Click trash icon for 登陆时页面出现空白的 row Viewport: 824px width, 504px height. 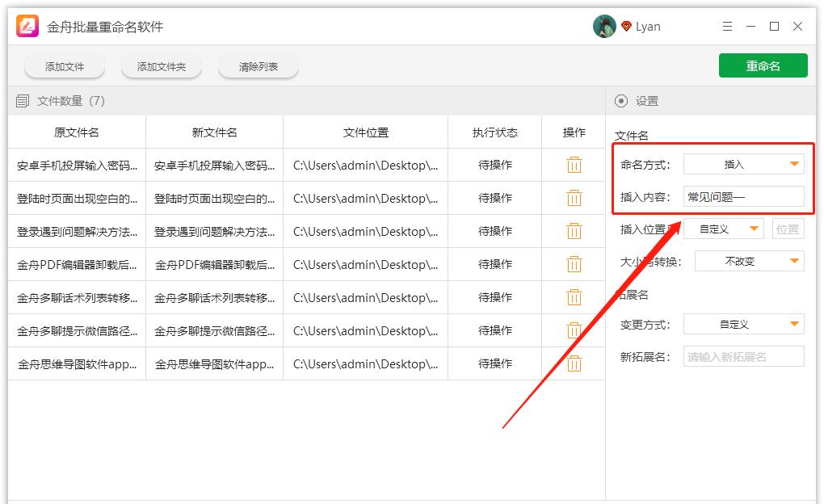coord(574,198)
